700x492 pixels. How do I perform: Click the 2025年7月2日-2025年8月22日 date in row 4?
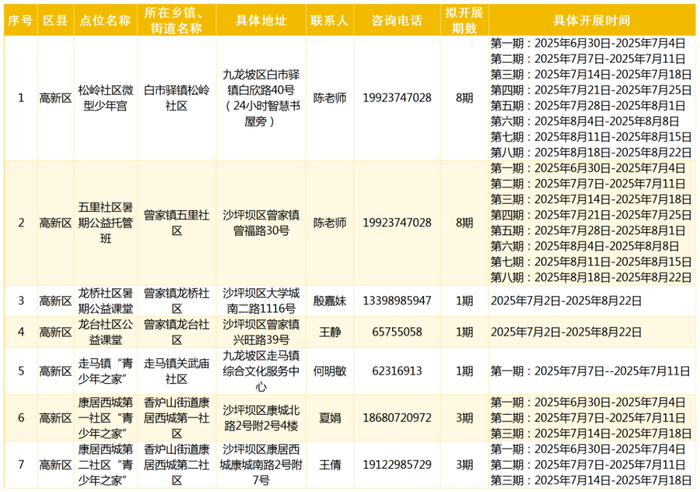pos(566,332)
